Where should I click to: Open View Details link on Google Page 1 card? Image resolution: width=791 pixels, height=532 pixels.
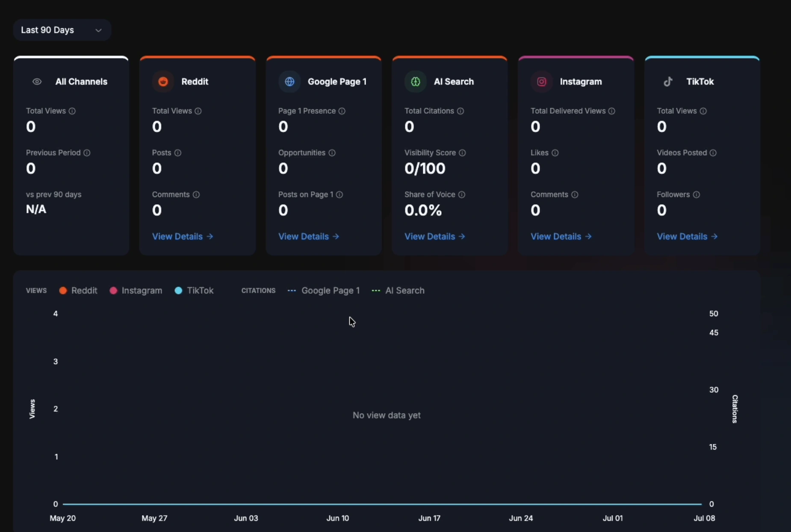pos(309,236)
